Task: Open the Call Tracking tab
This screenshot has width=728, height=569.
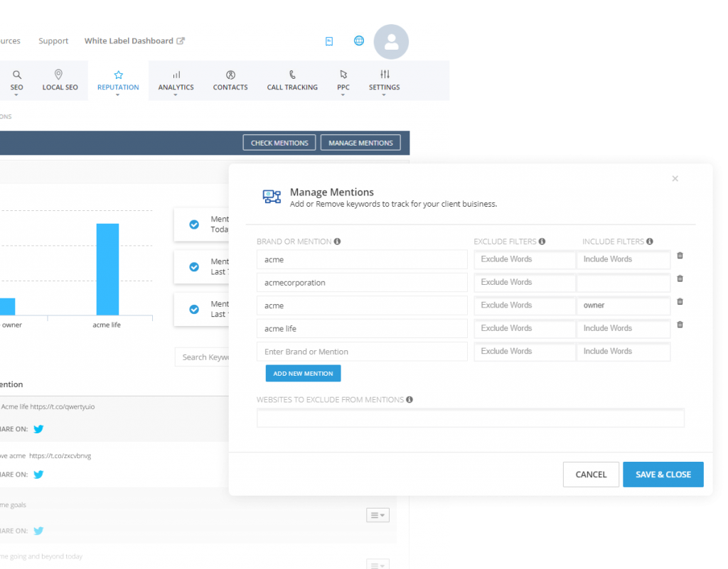Action: coord(292,81)
